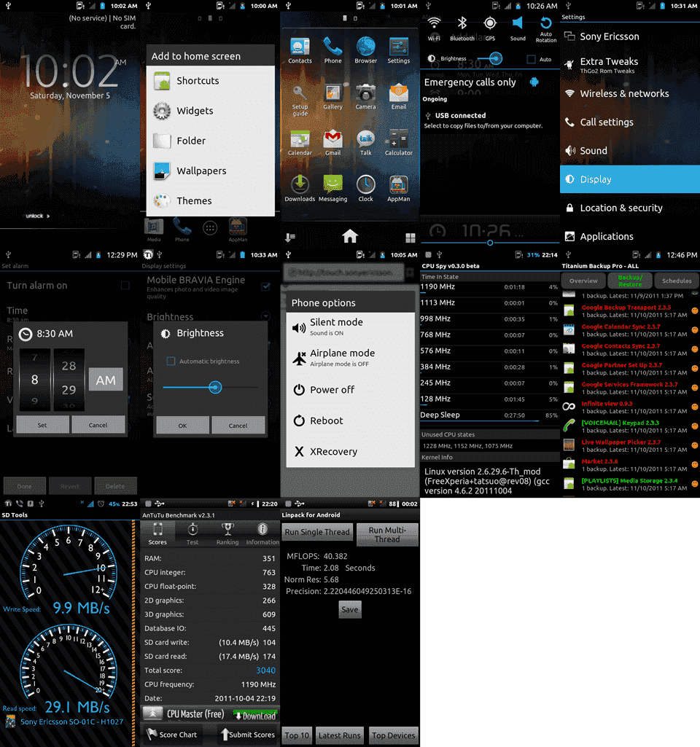Select Power off in Phone options

pyautogui.click(x=350, y=390)
